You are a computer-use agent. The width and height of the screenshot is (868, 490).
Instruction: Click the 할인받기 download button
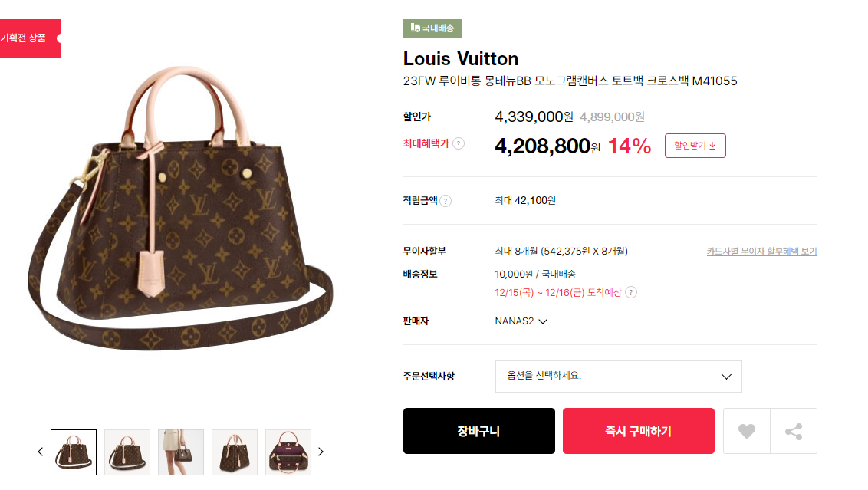coord(695,146)
